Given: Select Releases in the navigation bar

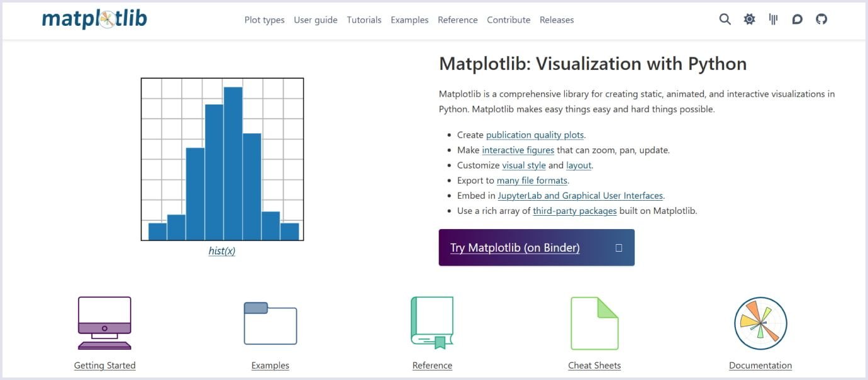Looking at the screenshot, I should click(x=557, y=20).
